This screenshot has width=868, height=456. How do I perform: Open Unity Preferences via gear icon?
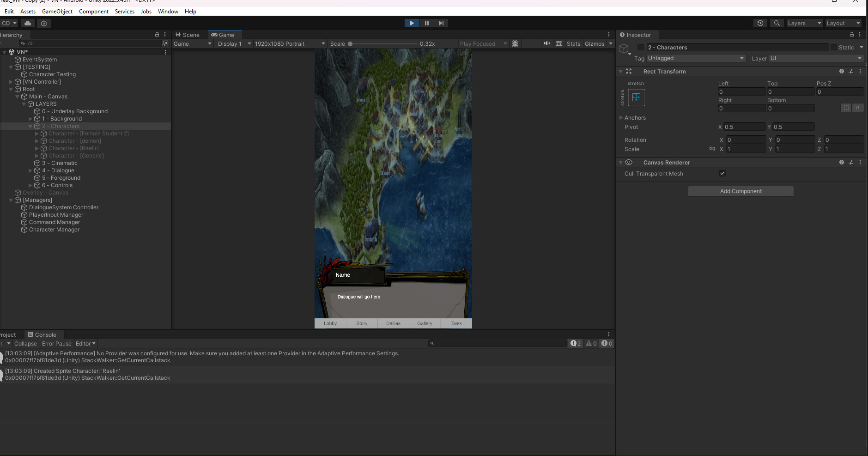point(43,23)
